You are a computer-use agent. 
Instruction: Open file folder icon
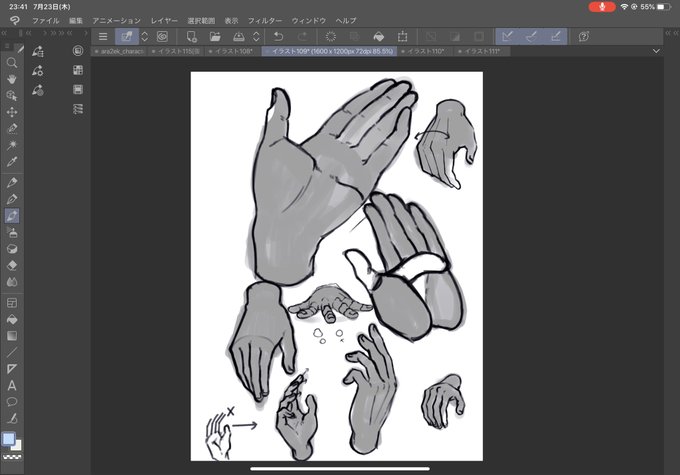point(215,37)
